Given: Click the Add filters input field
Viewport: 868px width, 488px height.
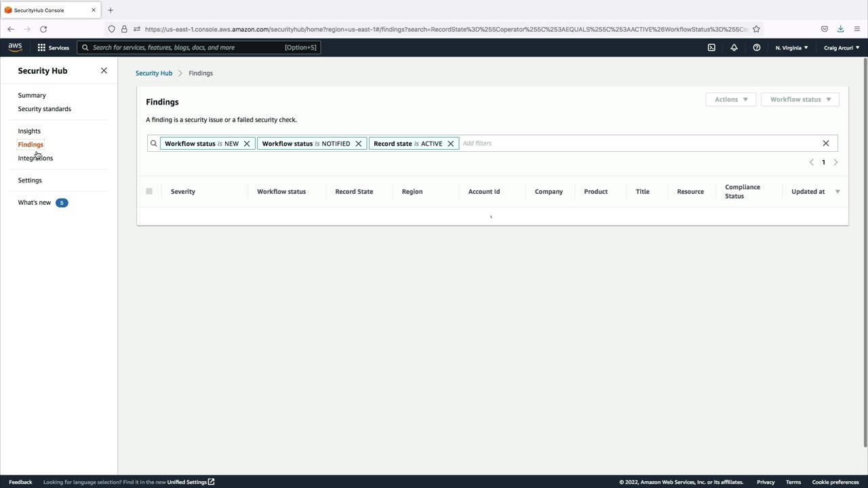Looking at the screenshot, I should click(637, 144).
